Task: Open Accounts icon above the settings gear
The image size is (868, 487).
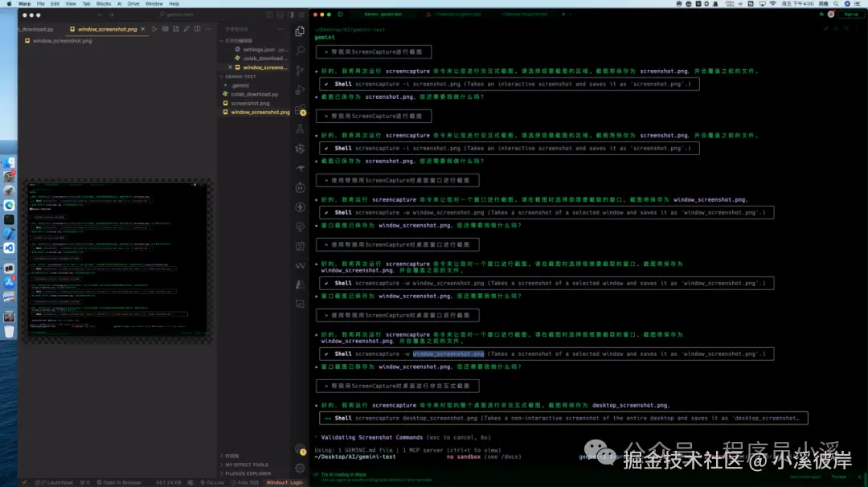Action: pos(300,449)
